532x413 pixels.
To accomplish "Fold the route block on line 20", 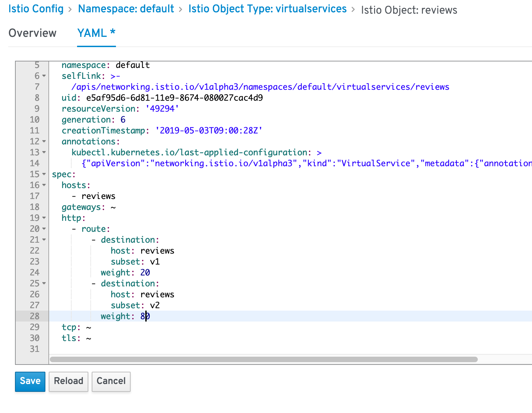I will (44, 229).
